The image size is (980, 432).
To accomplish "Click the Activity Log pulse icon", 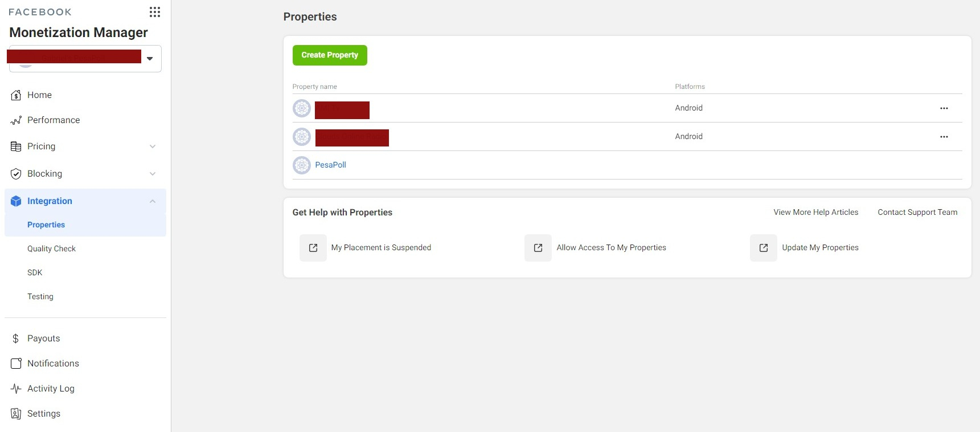I will (x=16, y=389).
